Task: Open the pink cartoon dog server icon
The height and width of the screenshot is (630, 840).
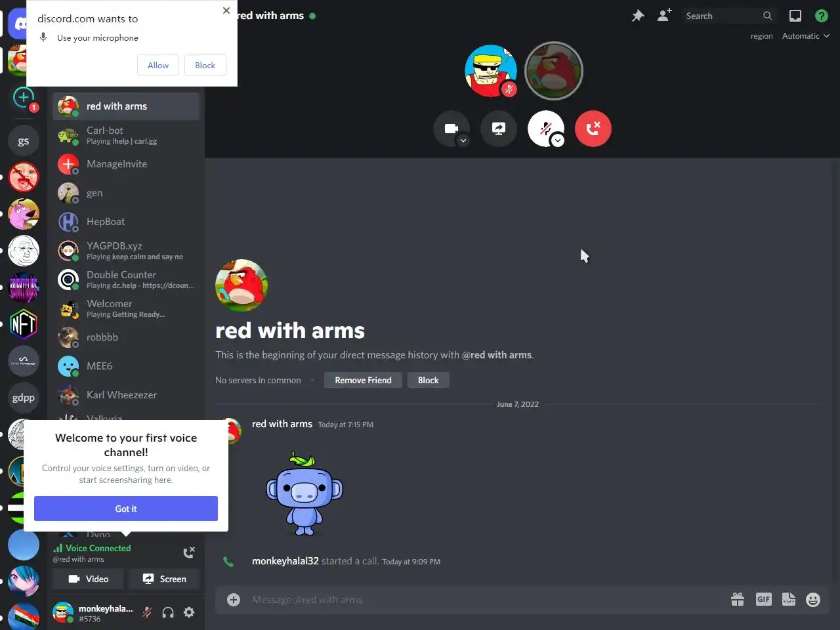Action: (24, 214)
